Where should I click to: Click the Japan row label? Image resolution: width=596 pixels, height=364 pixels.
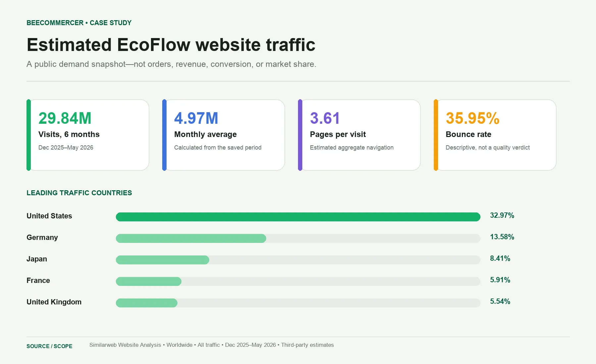37,259
